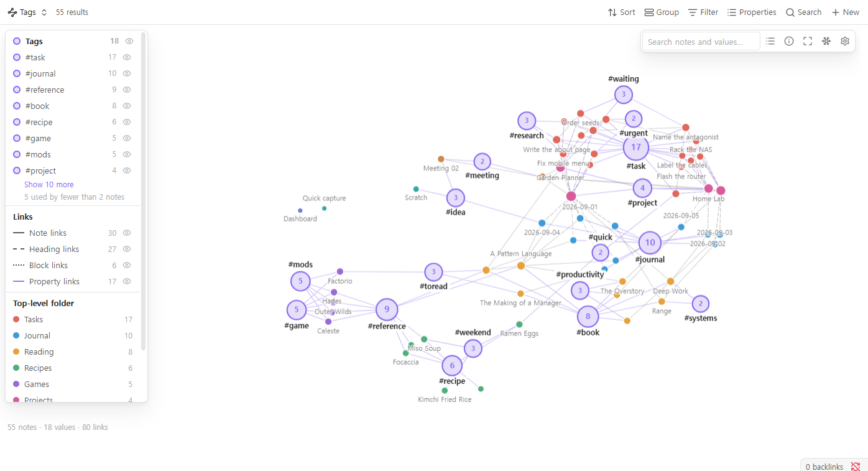Click the #mods row in tag list
Viewport: 868px width, 471px height.
73,154
